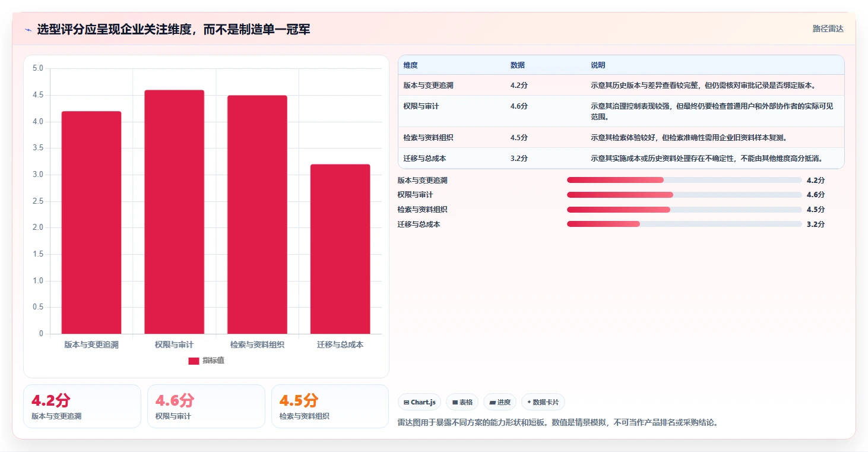
Task: Click the 迁移与总成本 progress bar at 3.2分
Action: click(685, 224)
